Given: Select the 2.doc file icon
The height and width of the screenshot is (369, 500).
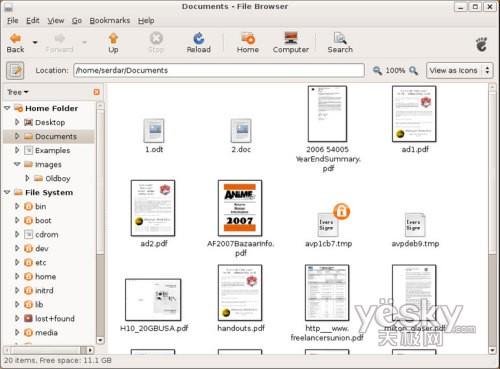Looking at the screenshot, I should point(241,131).
